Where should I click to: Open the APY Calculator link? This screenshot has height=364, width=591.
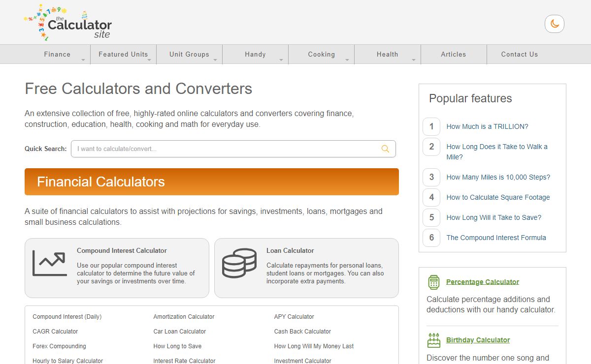[x=294, y=317]
